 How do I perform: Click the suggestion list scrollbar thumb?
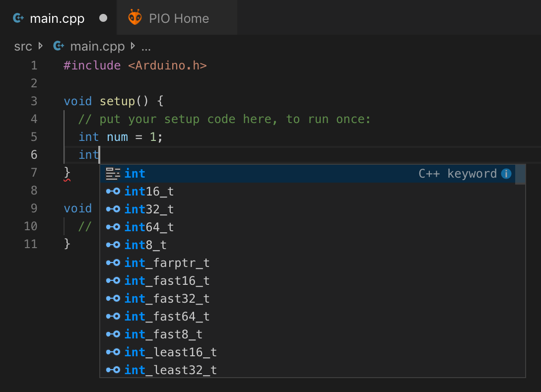coord(520,175)
